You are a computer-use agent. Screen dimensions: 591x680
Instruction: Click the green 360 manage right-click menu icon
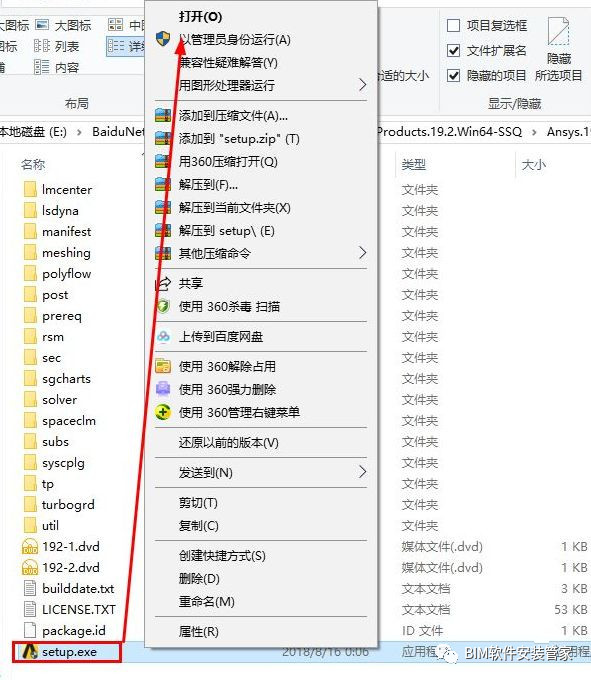163,412
